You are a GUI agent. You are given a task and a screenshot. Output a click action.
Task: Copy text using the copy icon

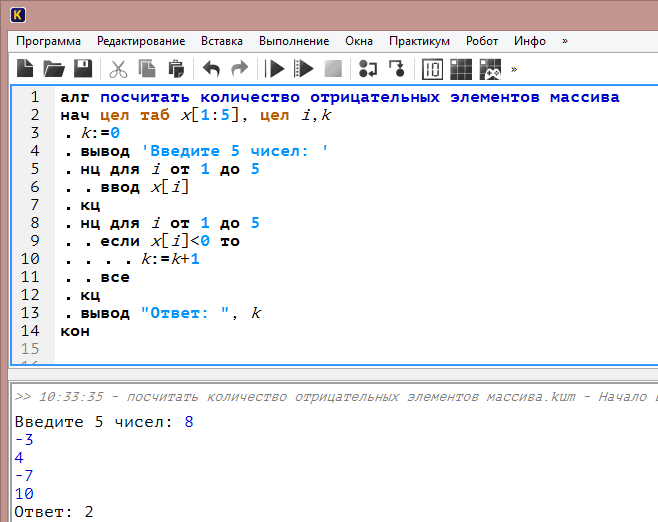click(147, 68)
